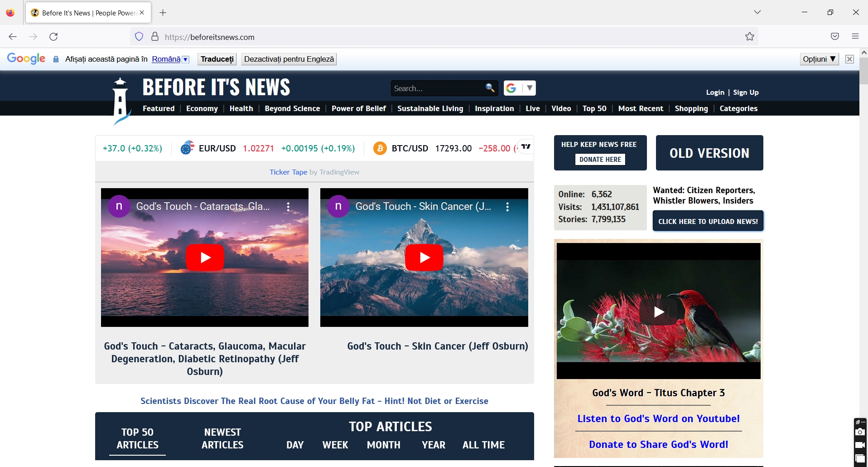This screenshot has height=467, width=868.
Task: Open the Health navigation menu
Action: pos(241,108)
